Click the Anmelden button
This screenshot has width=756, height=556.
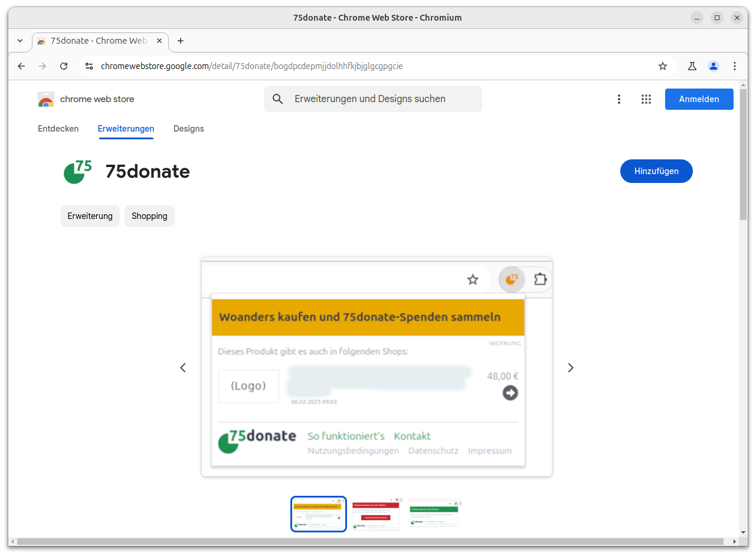(699, 99)
